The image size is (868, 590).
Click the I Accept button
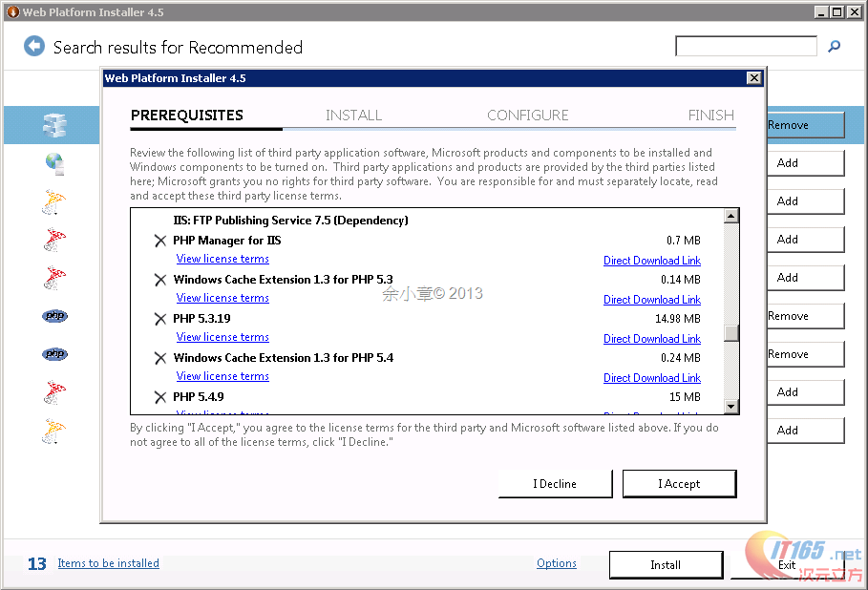(679, 484)
